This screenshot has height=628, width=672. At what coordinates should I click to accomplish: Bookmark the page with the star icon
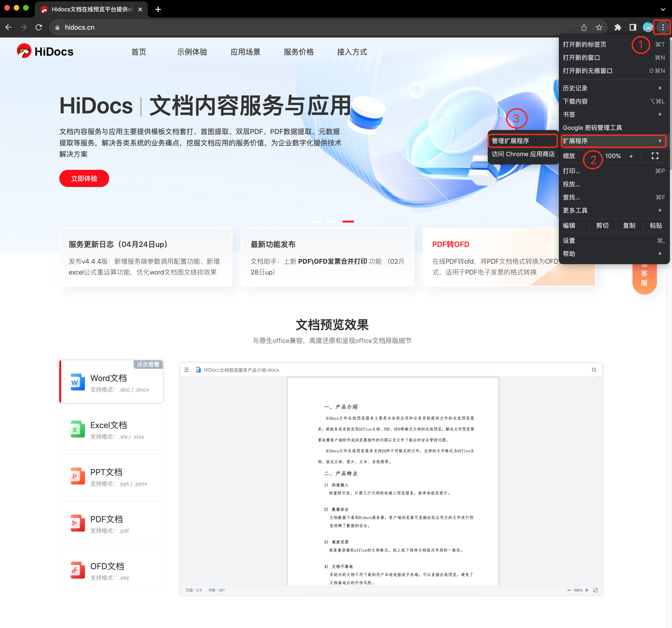point(599,27)
